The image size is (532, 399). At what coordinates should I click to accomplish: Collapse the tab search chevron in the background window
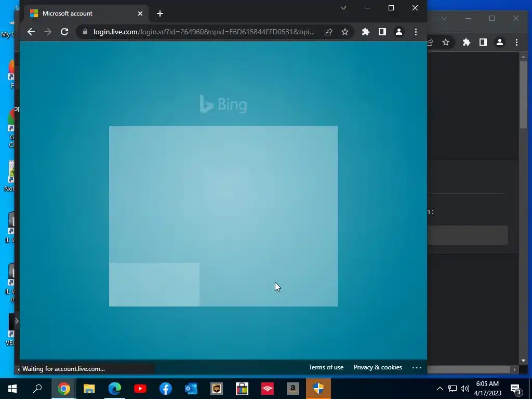(444, 18)
